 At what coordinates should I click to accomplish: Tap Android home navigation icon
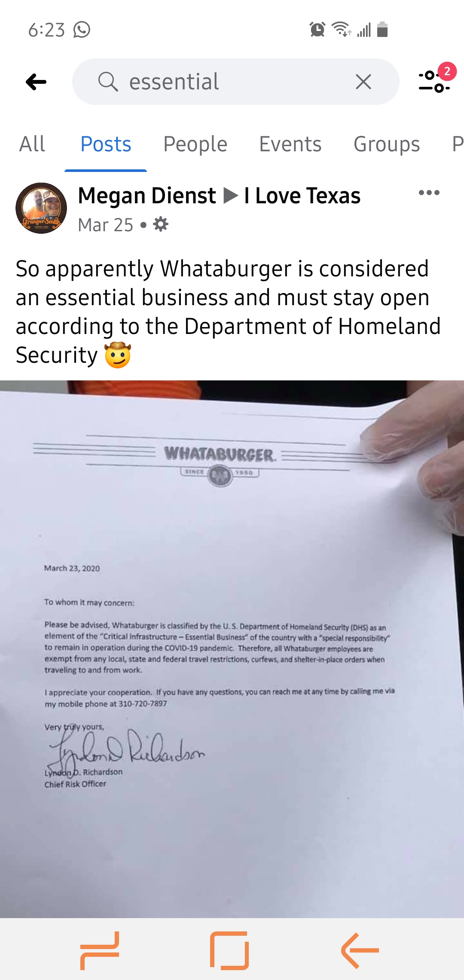tap(229, 950)
